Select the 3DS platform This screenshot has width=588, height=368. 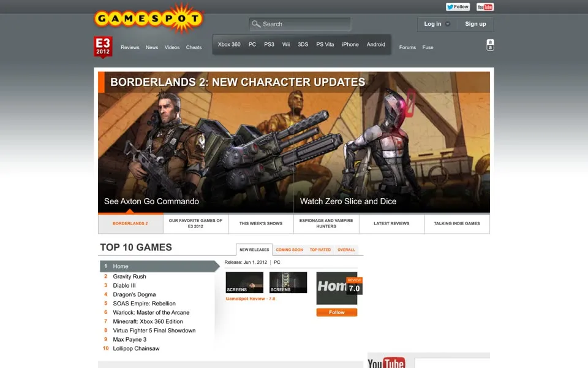pos(303,44)
